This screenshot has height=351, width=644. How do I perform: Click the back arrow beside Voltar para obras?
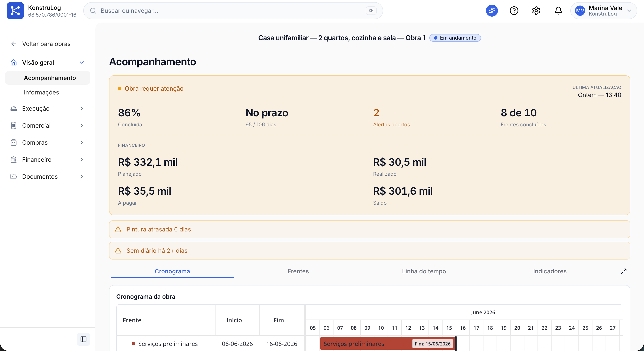coord(13,44)
